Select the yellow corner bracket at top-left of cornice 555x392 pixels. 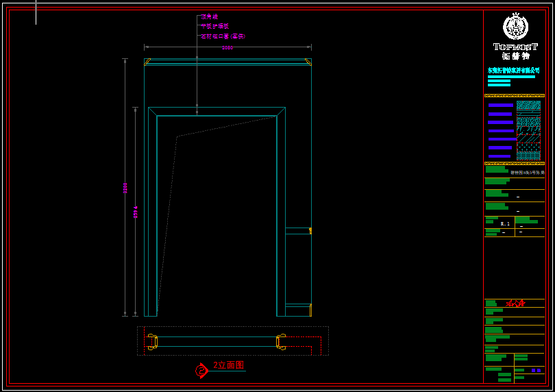tap(147, 62)
